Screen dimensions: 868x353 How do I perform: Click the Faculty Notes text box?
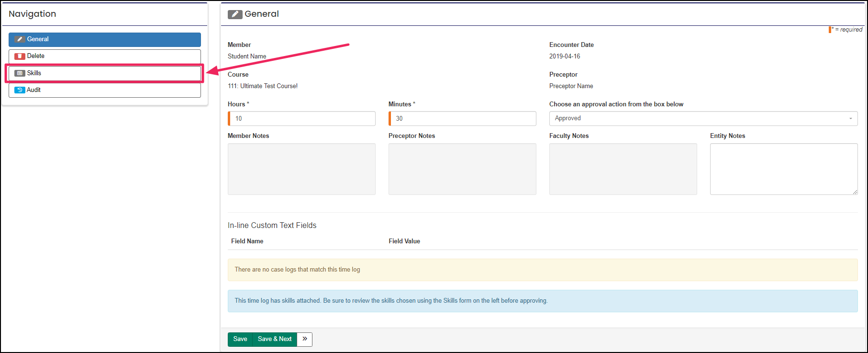tap(623, 169)
